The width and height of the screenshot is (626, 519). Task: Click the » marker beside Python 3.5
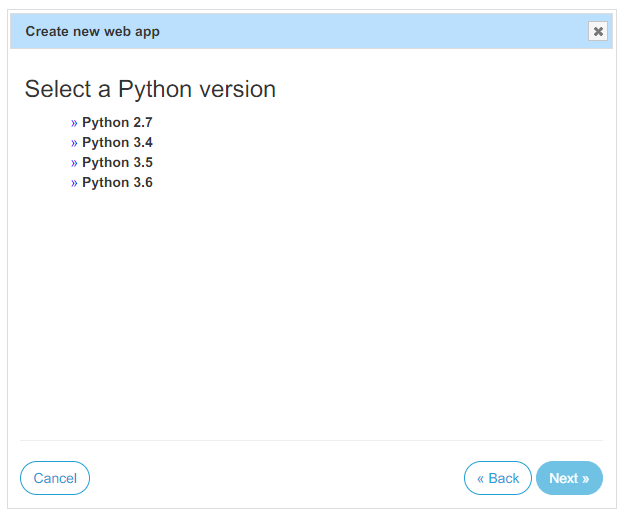[x=74, y=163]
